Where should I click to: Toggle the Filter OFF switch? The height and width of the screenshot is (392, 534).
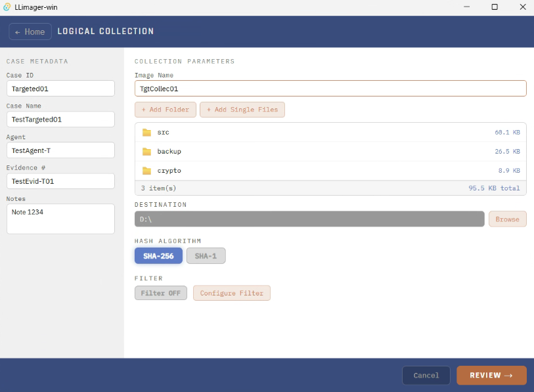pos(161,293)
